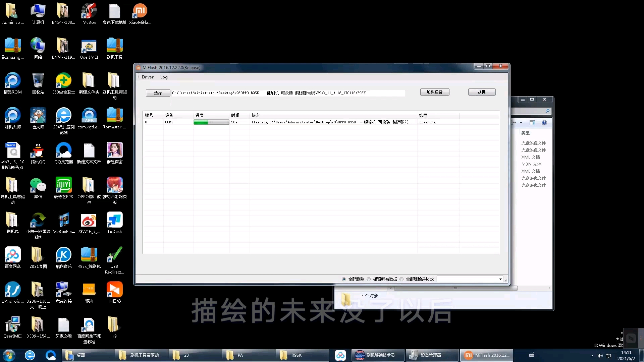
Task: Click the taskbar clock showing 14:11
Action: [626, 355]
